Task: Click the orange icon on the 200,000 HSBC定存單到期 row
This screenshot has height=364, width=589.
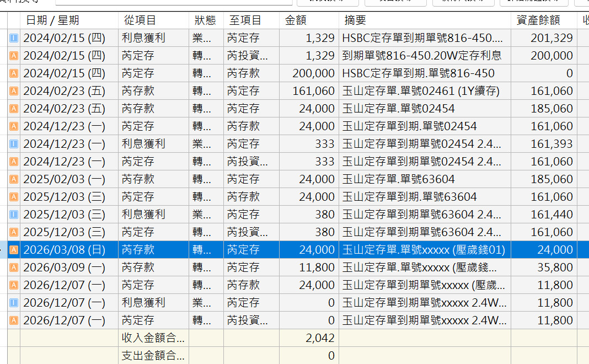Action: point(14,73)
